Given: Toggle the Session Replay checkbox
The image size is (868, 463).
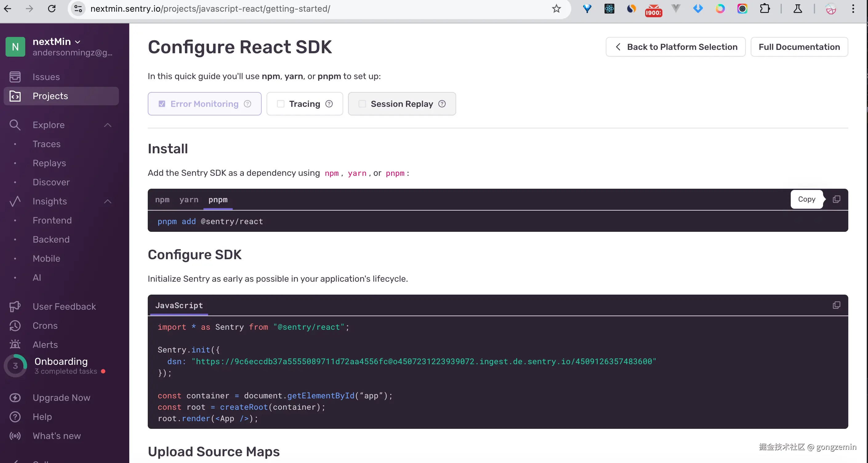Looking at the screenshot, I should tap(362, 104).
